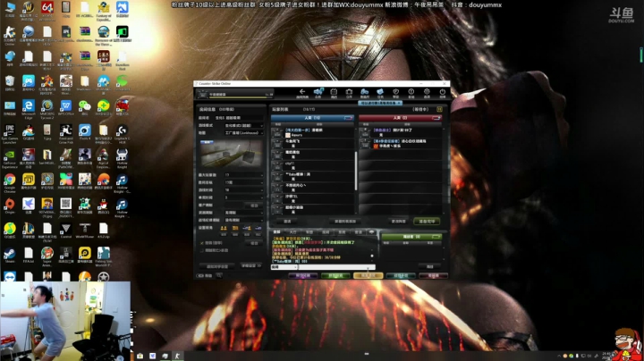Click the player list vertical scrollbar
This screenshot has width=644, height=361.
point(356,172)
